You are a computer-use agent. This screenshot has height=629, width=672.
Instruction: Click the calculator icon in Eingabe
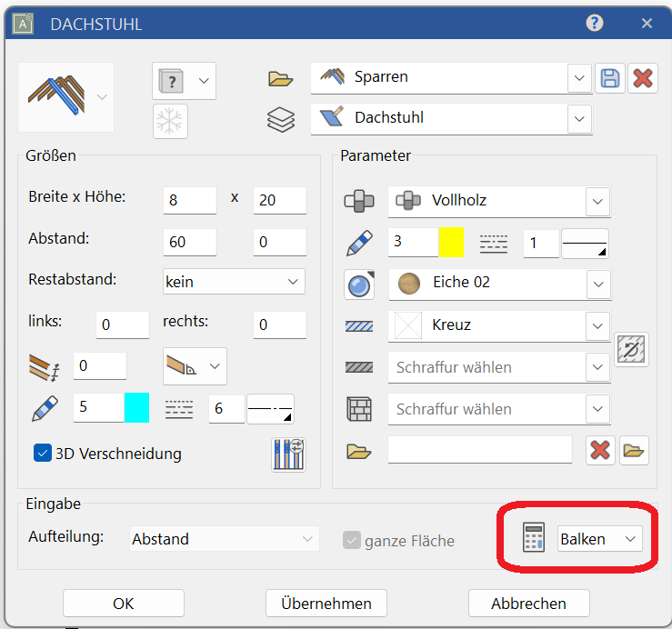(x=534, y=537)
